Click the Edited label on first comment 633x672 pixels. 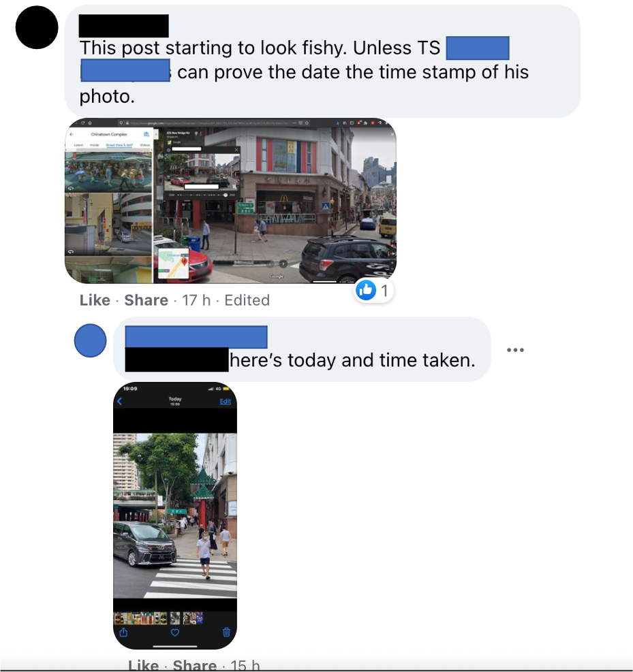247,300
